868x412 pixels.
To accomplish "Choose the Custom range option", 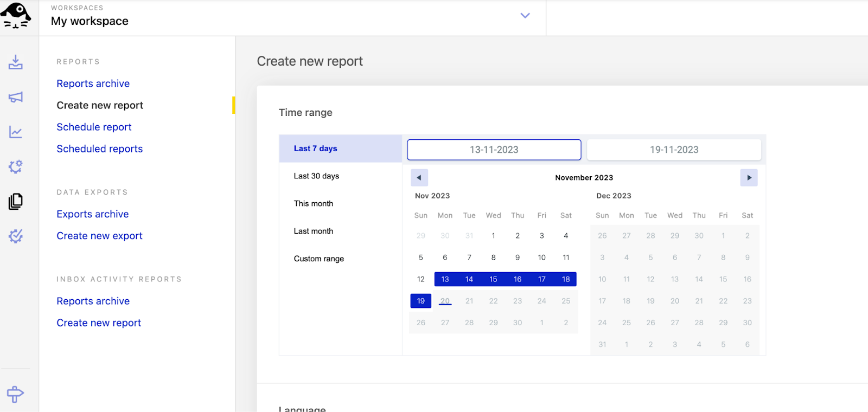I will (318, 259).
